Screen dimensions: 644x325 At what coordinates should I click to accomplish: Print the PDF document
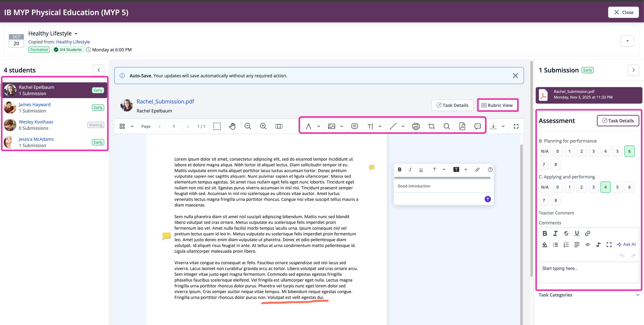pyautogui.click(x=416, y=126)
